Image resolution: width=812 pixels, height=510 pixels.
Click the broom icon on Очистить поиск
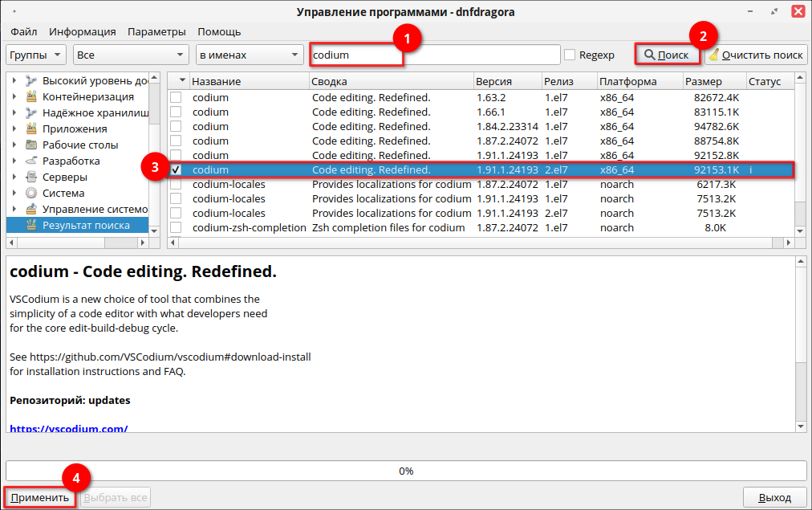tap(713, 55)
